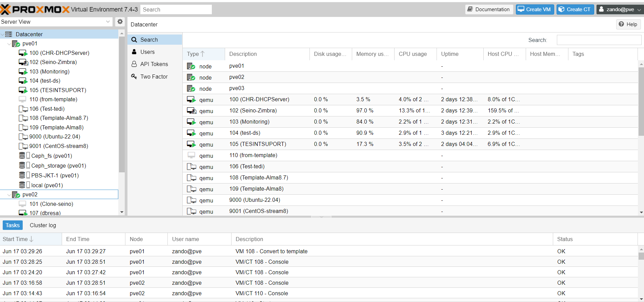Click the template icon for 108 (Template-Alma8.7) in tree
Image resolution: width=644 pixels, height=302 pixels.
23,118
